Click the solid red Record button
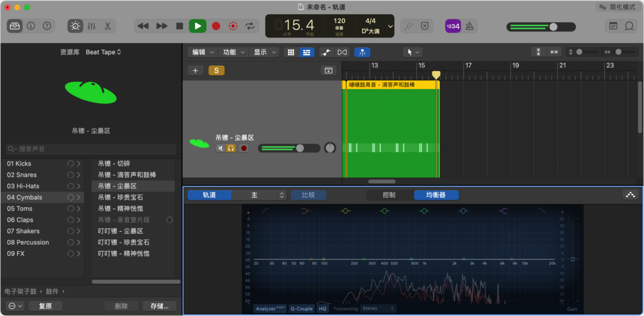 click(216, 26)
